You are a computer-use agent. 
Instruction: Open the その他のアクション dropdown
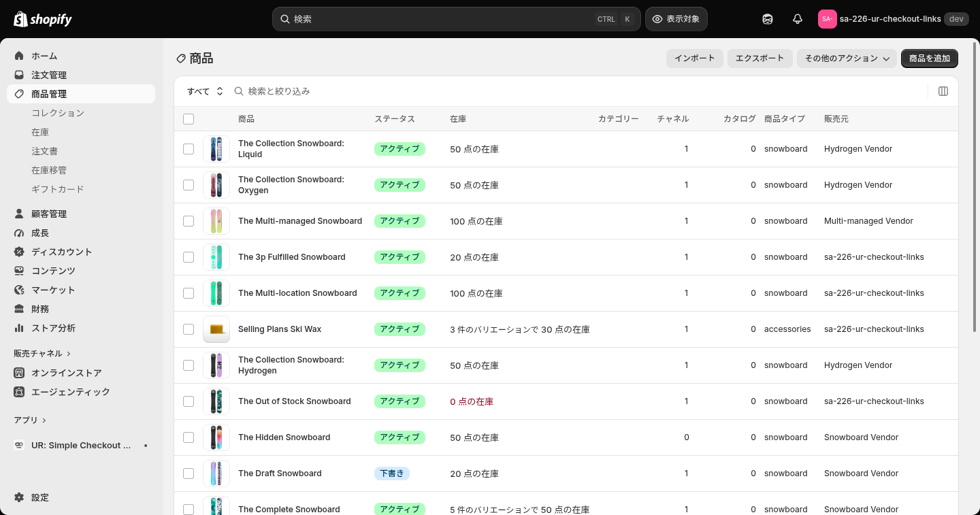pos(847,59)
